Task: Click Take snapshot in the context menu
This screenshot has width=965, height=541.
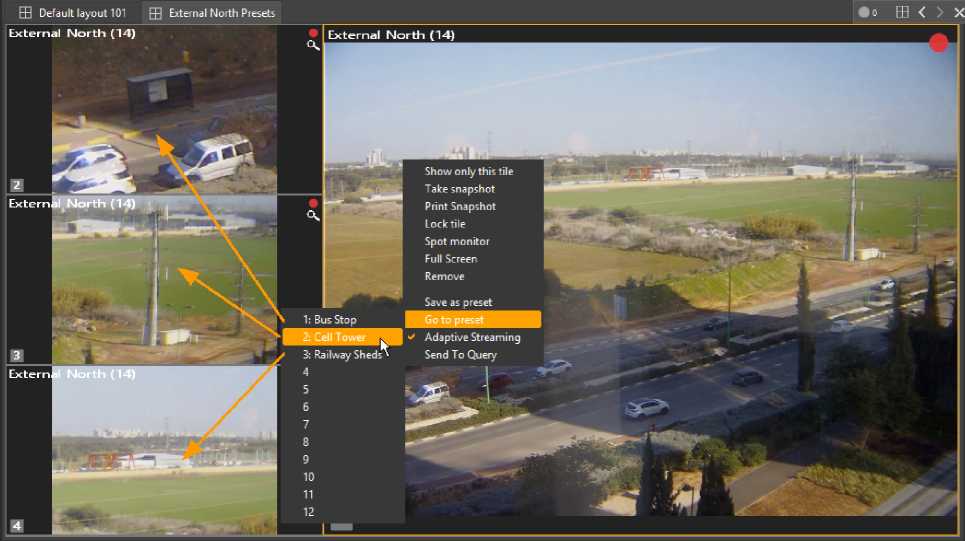Action: click(x=459, y=189)
